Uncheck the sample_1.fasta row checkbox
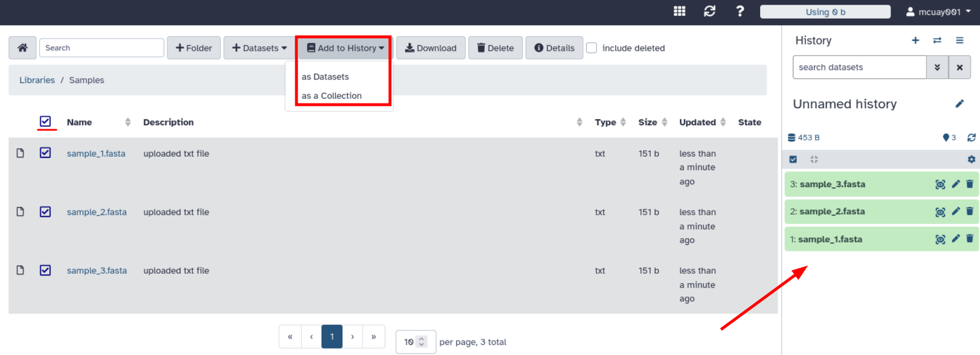The image size is (980, 355). (x=45, y=153)
